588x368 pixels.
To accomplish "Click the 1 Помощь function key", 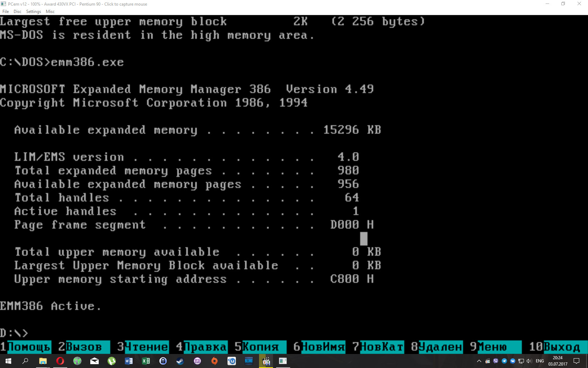I will point(26,347).
